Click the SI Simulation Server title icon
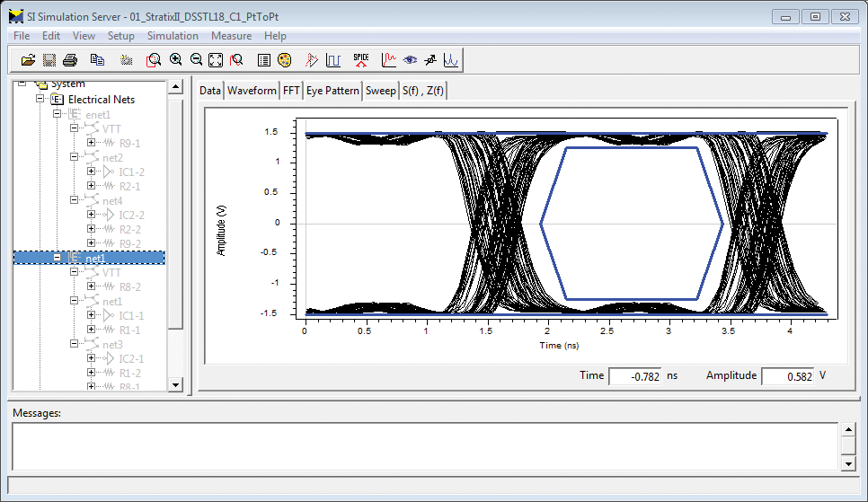This screenshot has width=868, height=502. pos(16,16)
